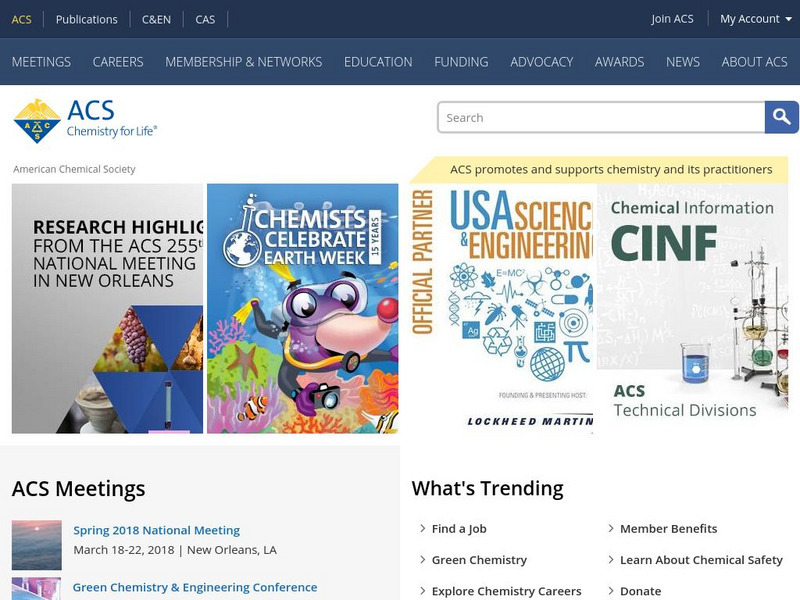Click the chevron beside Find a Job
800x600 pixels.
tap(422, 528)
